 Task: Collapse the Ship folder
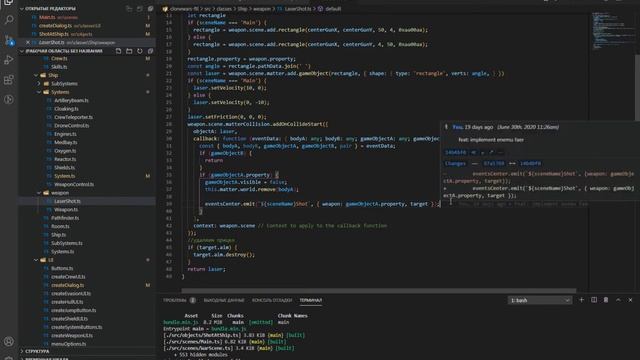click(36, 75)
